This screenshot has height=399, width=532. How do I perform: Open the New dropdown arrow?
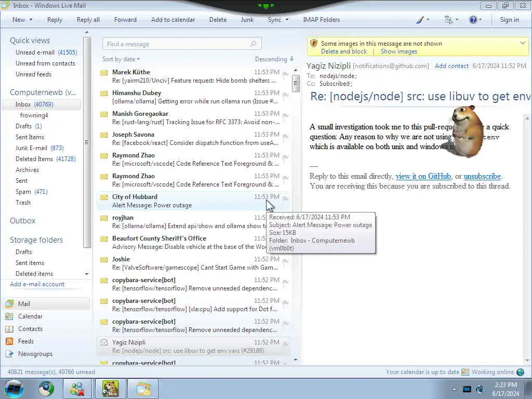tap(31, 20)
